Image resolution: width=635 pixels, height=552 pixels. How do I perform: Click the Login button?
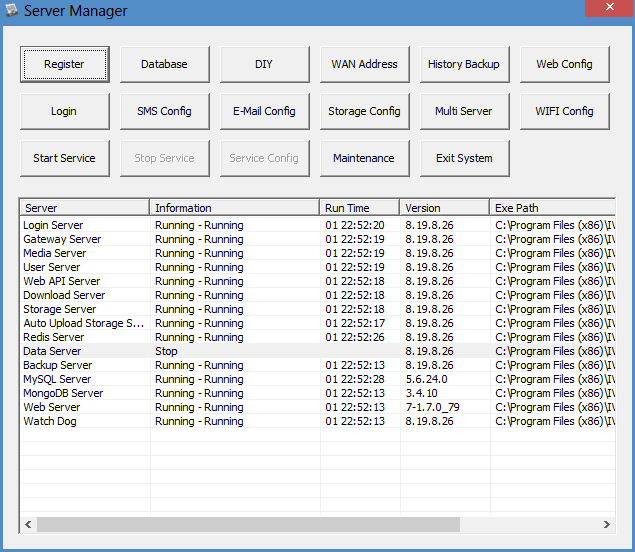click(65, 111)
